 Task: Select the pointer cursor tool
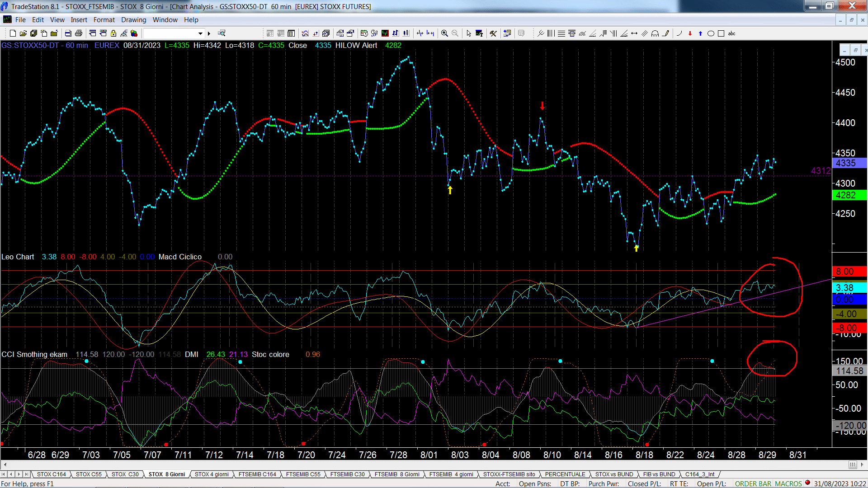pos(469,33)
